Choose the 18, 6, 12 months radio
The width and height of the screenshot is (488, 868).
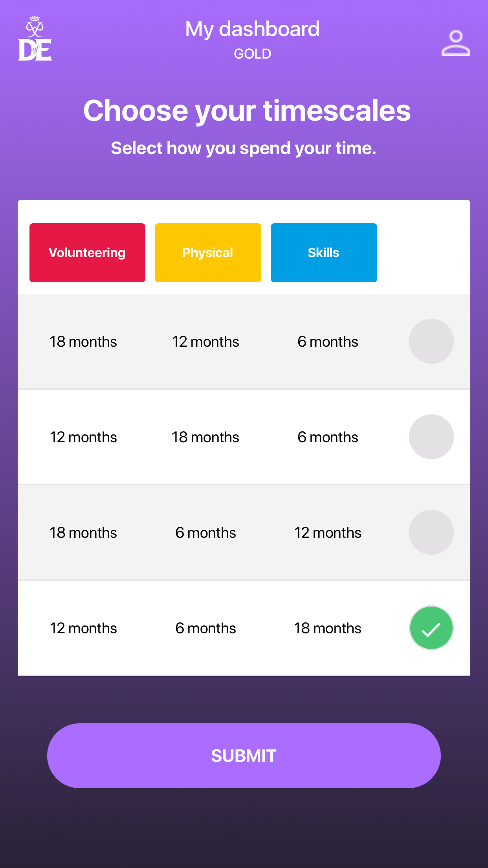(x=431, y=532)
